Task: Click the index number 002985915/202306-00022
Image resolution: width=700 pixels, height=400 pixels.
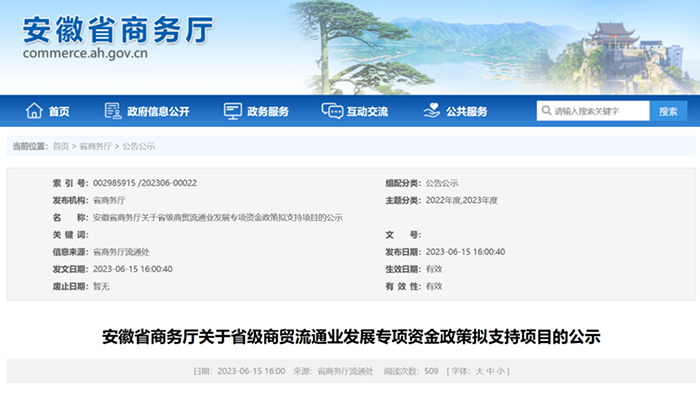Action: pos(144,183)
